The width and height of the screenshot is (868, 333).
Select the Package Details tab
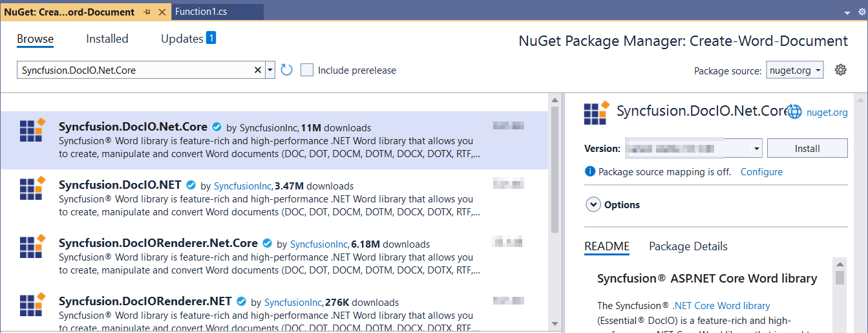[x=688, y=246]
